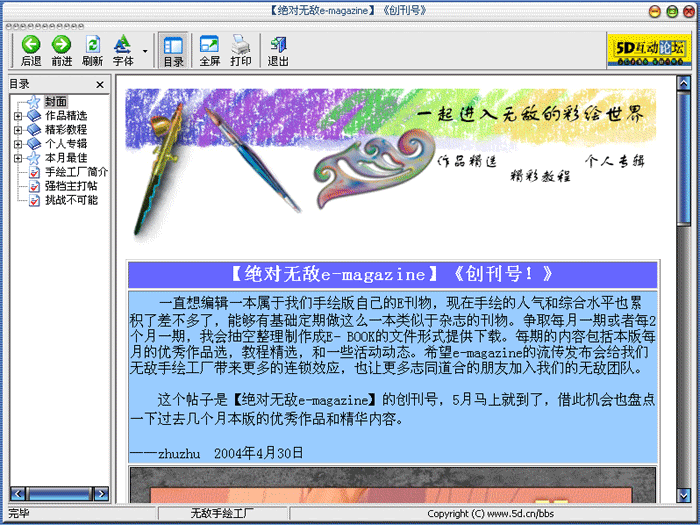Click the Copyright www.5d.cn/bbs status text
The height and width of the screenshot is (525, 700).
click(x=490, y=514)
